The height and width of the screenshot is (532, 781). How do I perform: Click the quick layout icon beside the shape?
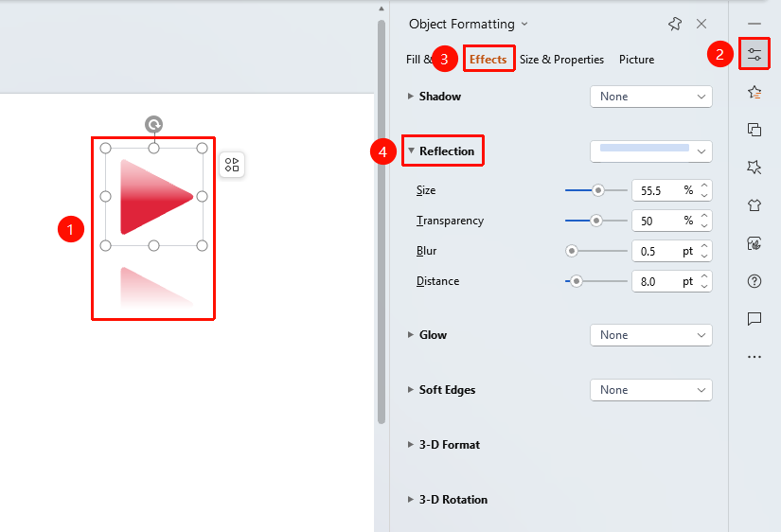tap(232, 165)
